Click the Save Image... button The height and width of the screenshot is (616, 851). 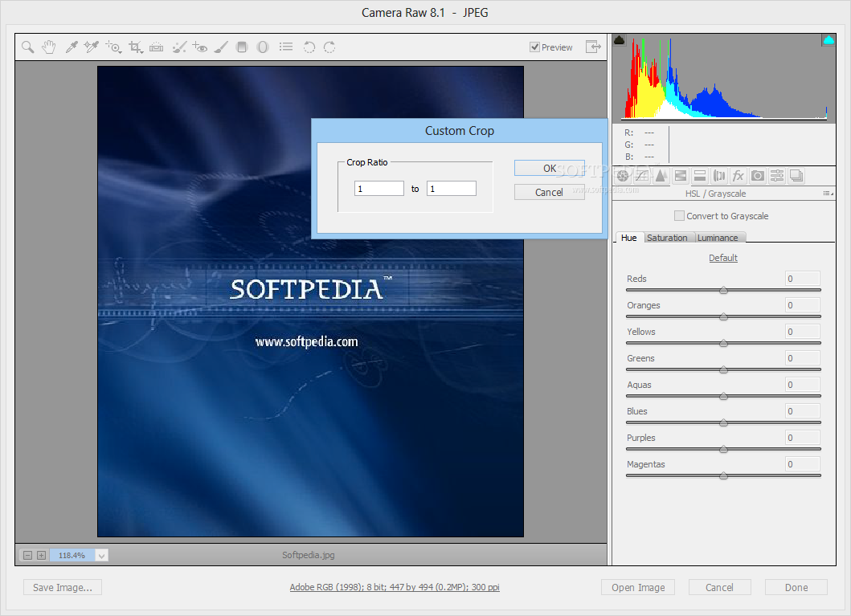tap(63, 587)
